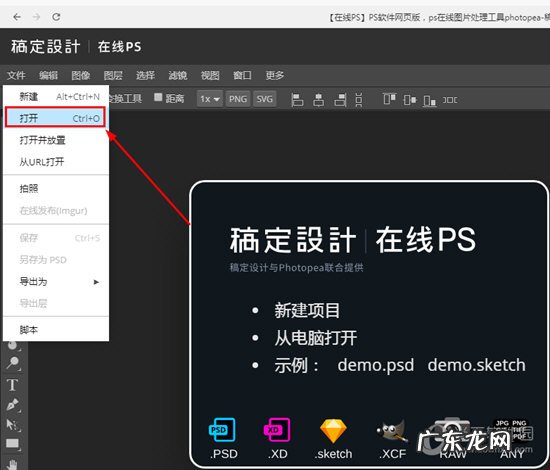Select the Hand tool
Screen dimensions: 550x470
[13, 464]
